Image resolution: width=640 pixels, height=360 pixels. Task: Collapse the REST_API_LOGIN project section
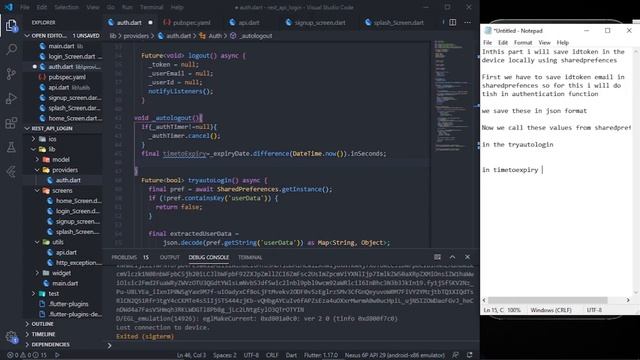[62, 128]
